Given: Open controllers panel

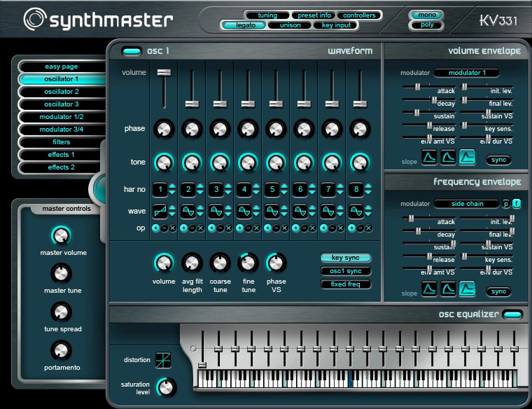Looking at the screenshot, I should pos(359,15).
